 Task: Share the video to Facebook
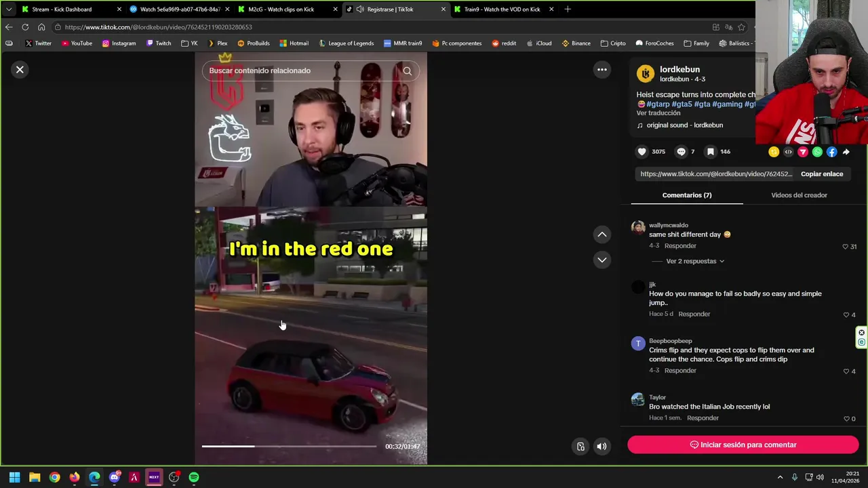pyautogui.click(x=831, y=152)
